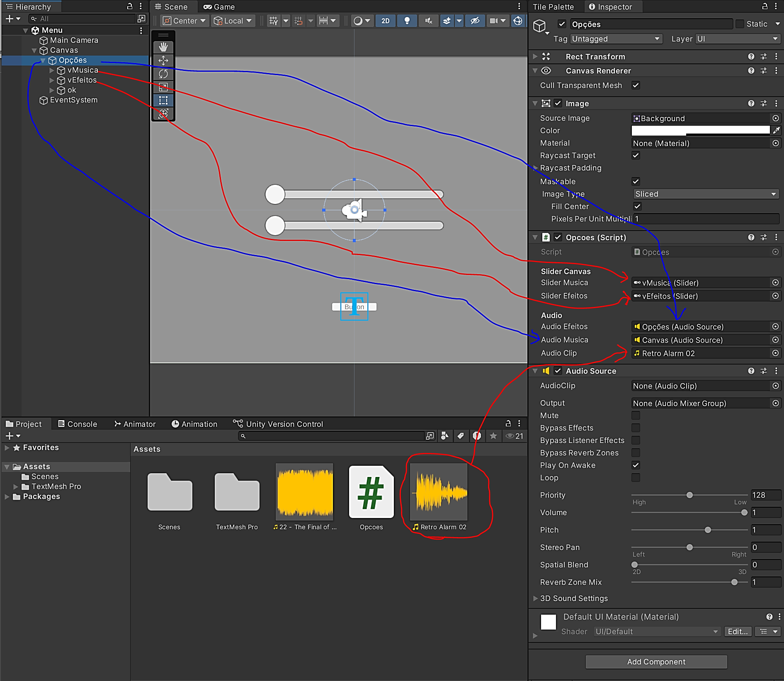This screenshot has height=681, width=784.
Task: Select the Rotate tool in scene toolbar
Action: [163, 74]
